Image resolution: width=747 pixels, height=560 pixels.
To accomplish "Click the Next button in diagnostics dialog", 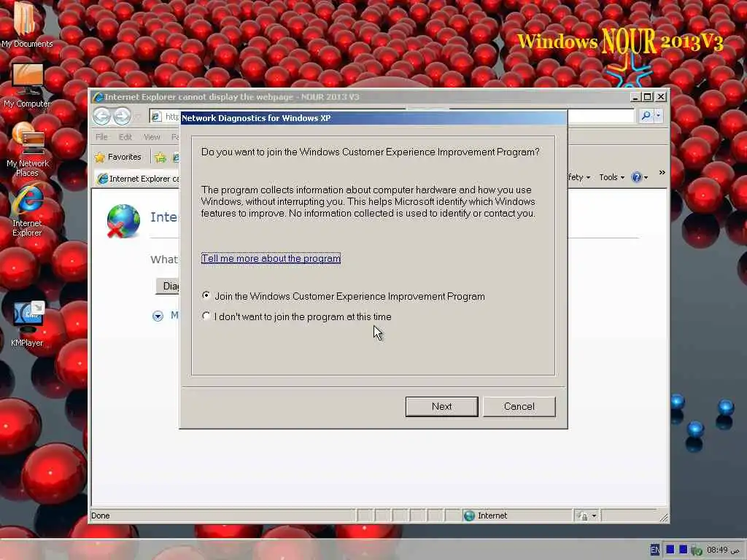I will click(x=441, y=407).
